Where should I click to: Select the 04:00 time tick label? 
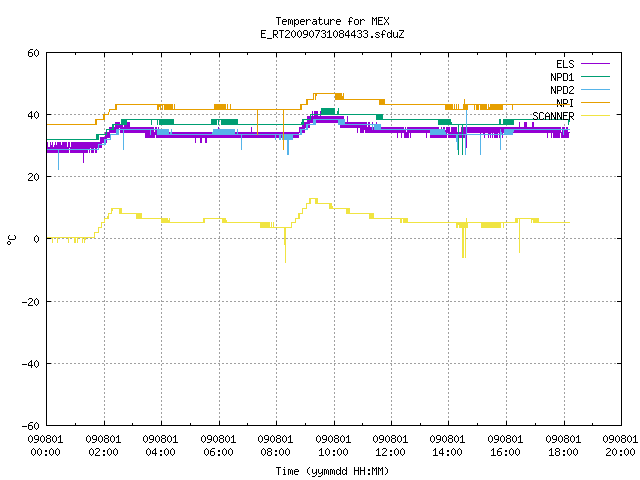coord(160,452)
